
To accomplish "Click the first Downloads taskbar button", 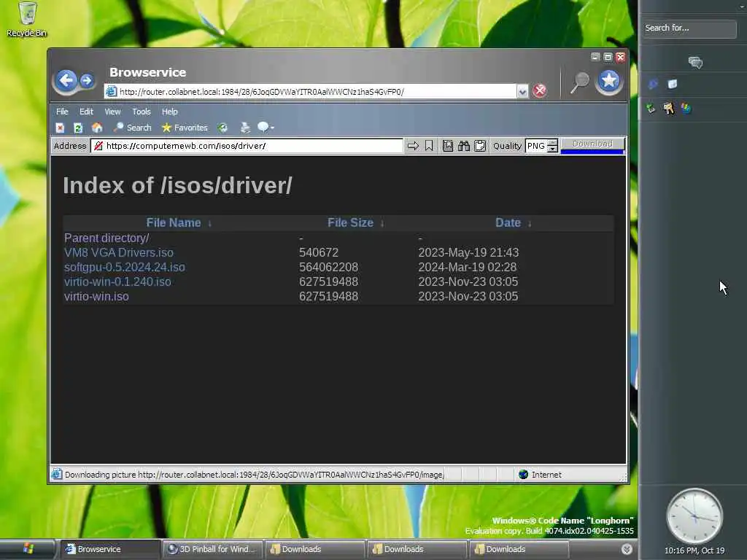I will point(314,549).
